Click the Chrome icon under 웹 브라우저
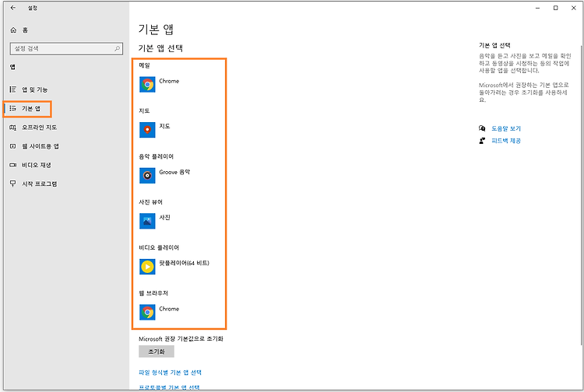Viewport: 584px width, 392px height. click(x=147, y=312)
